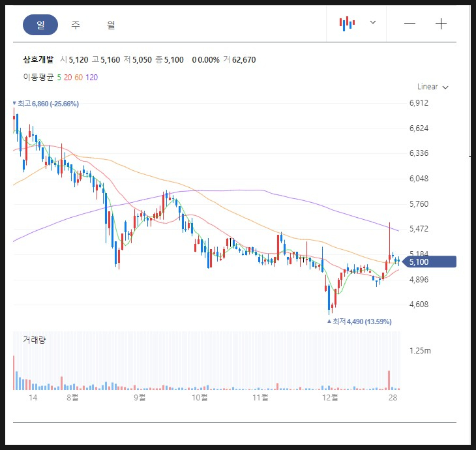The image size is (476, 450).
Task: Click the 9월 date axis label
Action: click(140, 397)
